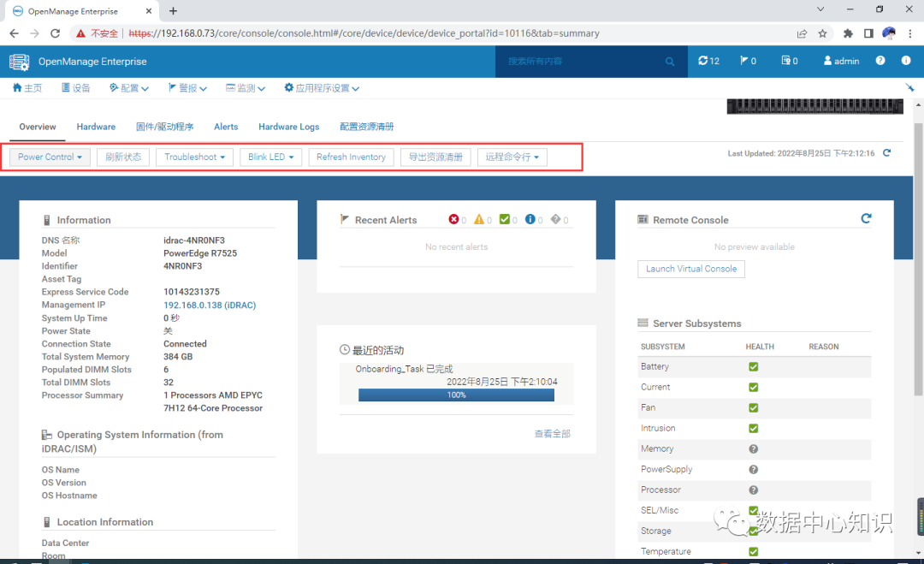The width and height of the screenshot is (924, 564).
Task: Open the help question mark icon
Action: (x=880, y=60)
